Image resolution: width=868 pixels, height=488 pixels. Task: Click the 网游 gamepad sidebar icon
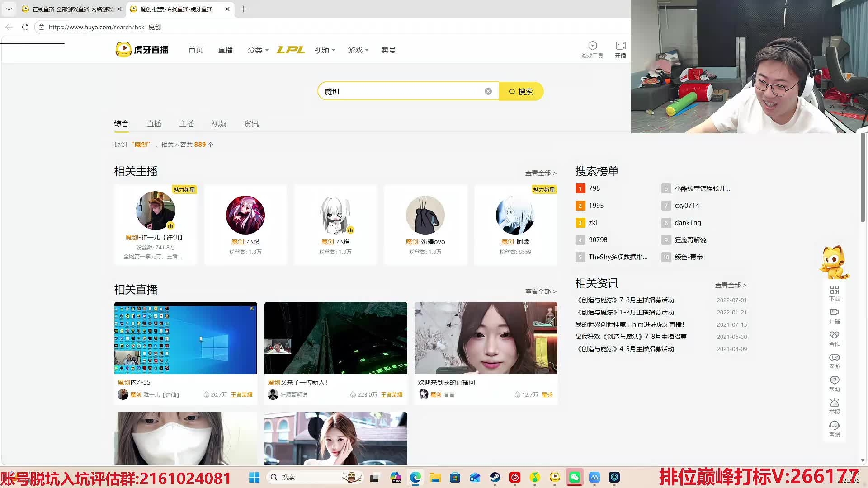click(x=835, y=361)
